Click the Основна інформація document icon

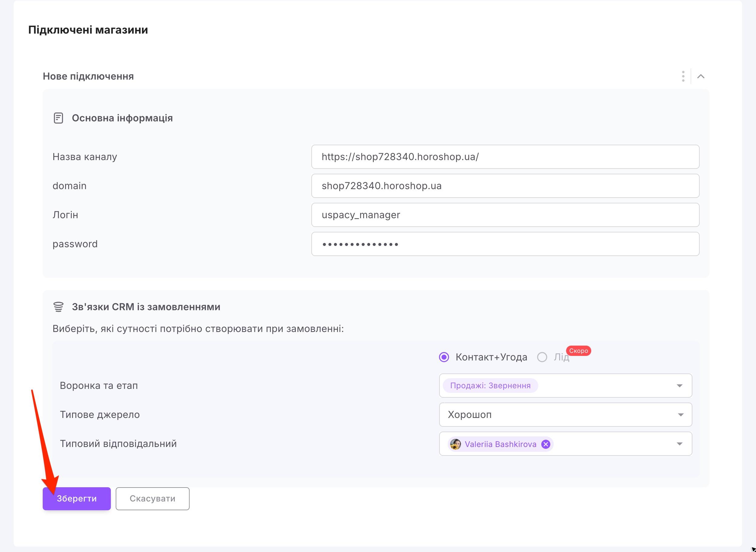pyautogui.click(x=58, y=118)
